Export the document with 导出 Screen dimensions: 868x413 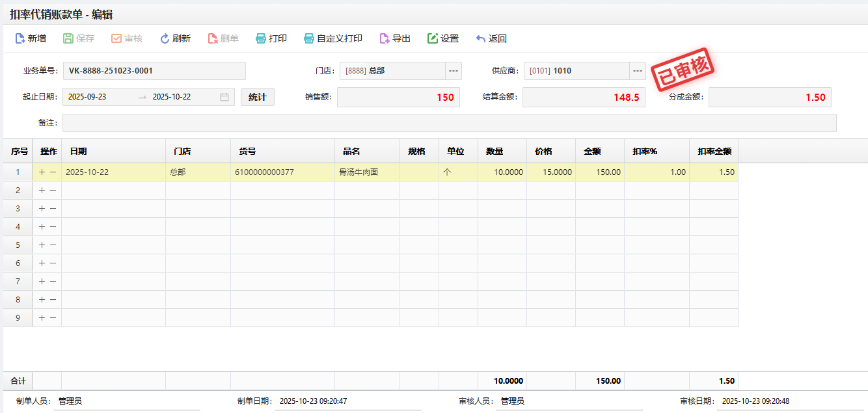tap(394, 38)
